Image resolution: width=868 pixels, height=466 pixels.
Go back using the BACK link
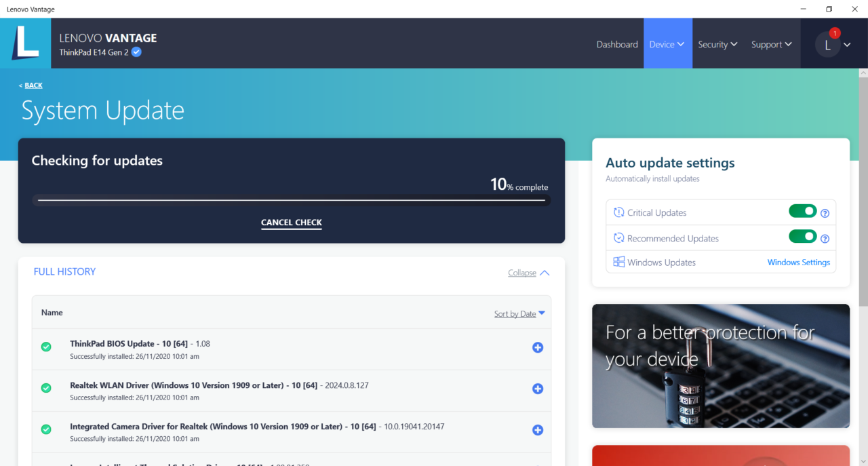(33, 85)
